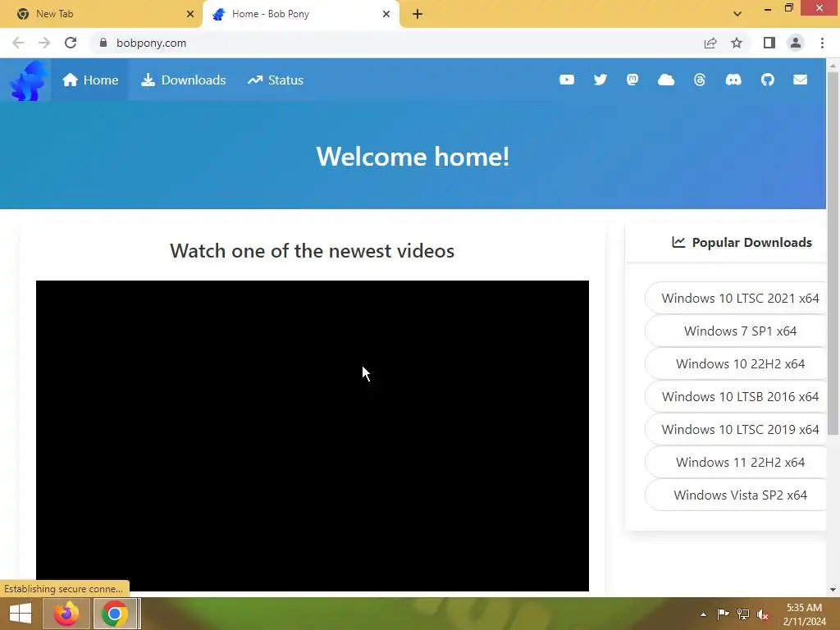The width and height of the screenshot is (840, 630).
Task: Reload the page with the refresh icon
Action: 71,43
